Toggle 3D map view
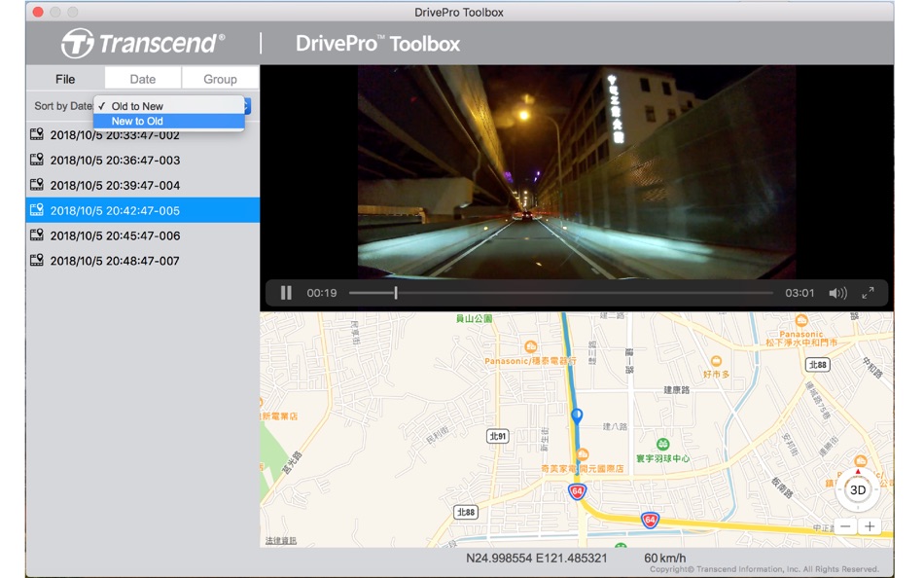Image resolution: width=924 pixels, height=578 pixels. point(858,490)
